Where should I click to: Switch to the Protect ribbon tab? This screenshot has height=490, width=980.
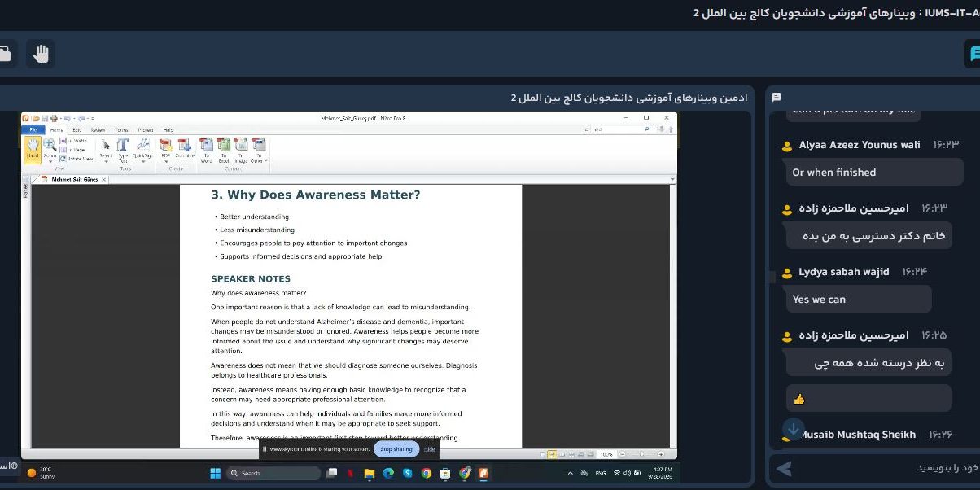[x=145, y=130]
